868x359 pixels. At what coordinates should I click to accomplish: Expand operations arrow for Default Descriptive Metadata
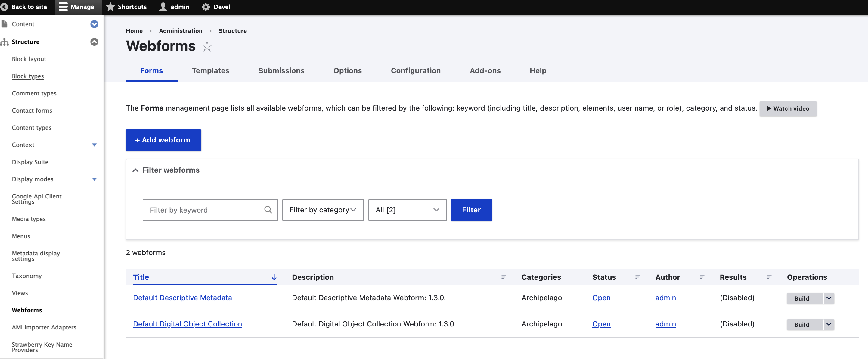(829, 298)
